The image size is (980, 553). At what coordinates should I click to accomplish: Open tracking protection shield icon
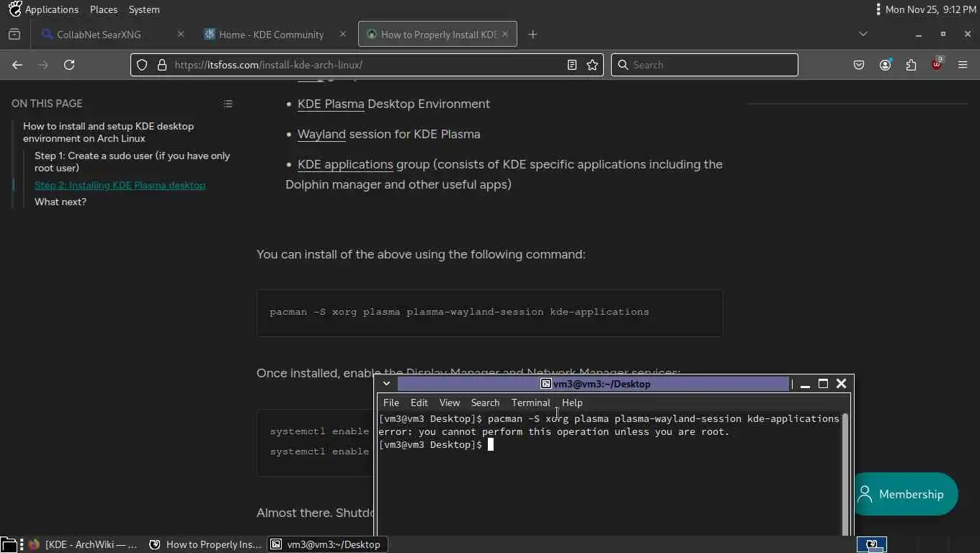point(142,65)
